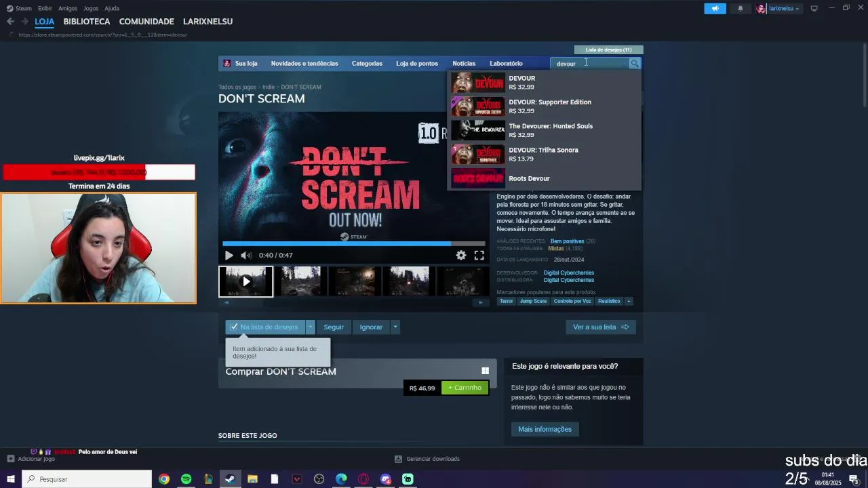868x488 pixels.
Task: Open the Amigos menu
Action: point(68,8)
